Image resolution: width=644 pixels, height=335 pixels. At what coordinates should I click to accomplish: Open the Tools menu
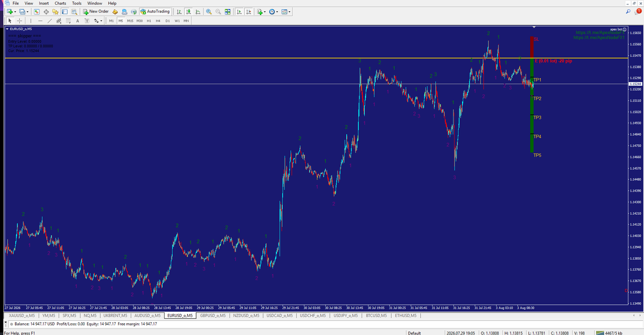tap(77, 3)
